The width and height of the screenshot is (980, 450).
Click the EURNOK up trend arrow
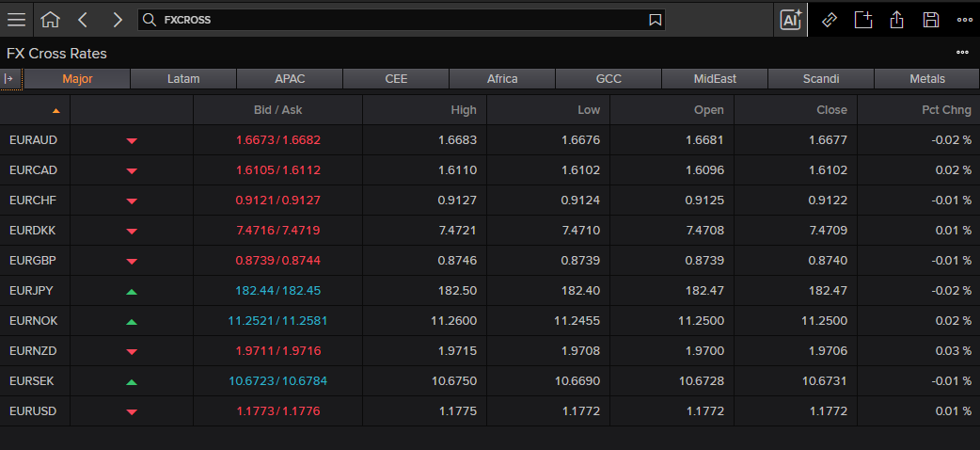coord(132,321)
